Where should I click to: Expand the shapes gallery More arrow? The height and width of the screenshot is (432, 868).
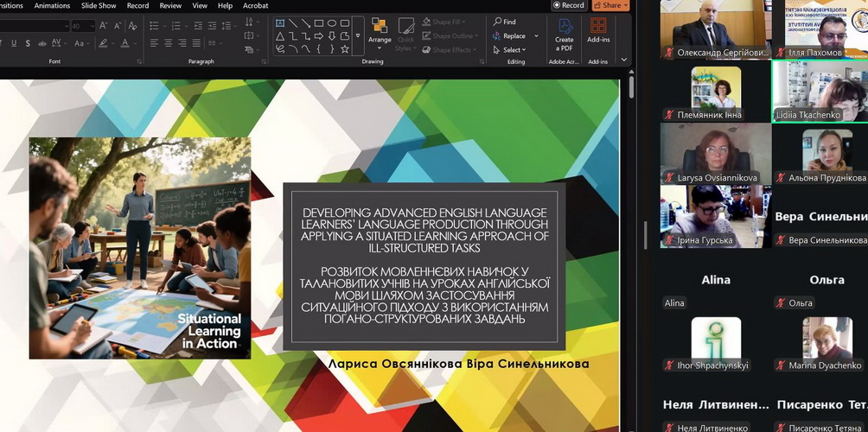coord(358,36)
